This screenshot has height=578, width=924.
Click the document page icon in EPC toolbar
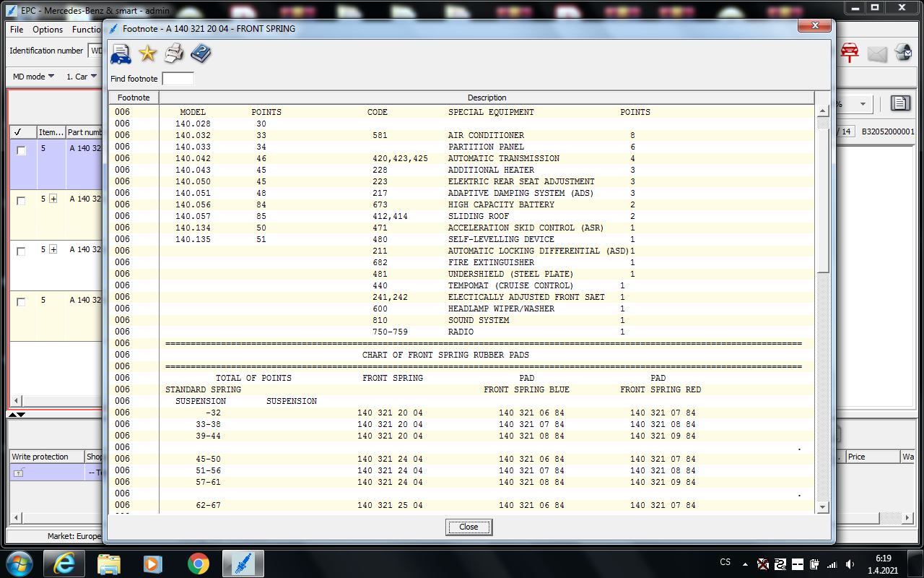[x=899, y=103]
